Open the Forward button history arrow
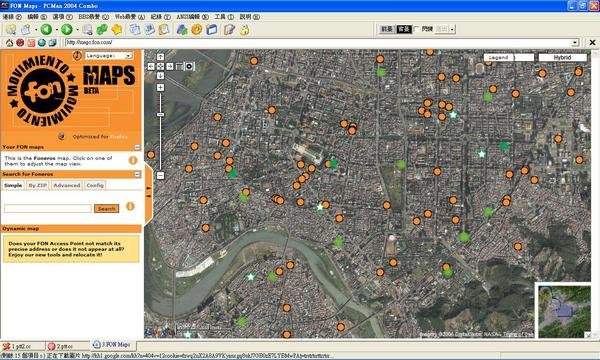 coord(77,30)
